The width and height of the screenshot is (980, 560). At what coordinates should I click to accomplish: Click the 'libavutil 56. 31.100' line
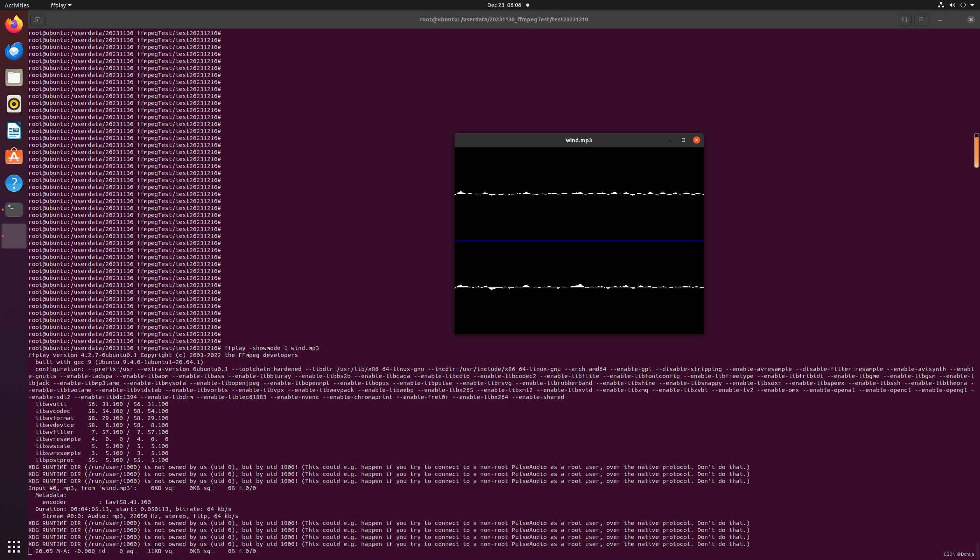(x=102, y=404)
